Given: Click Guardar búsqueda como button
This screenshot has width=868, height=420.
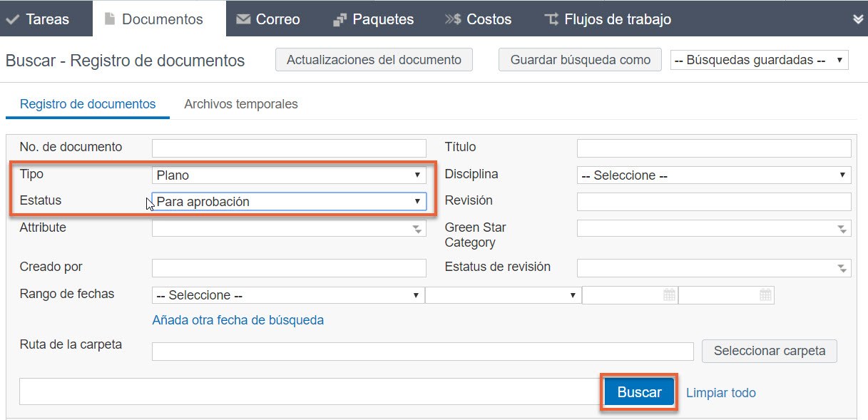Looking at the screenshot, I should [x=580, y=60].
